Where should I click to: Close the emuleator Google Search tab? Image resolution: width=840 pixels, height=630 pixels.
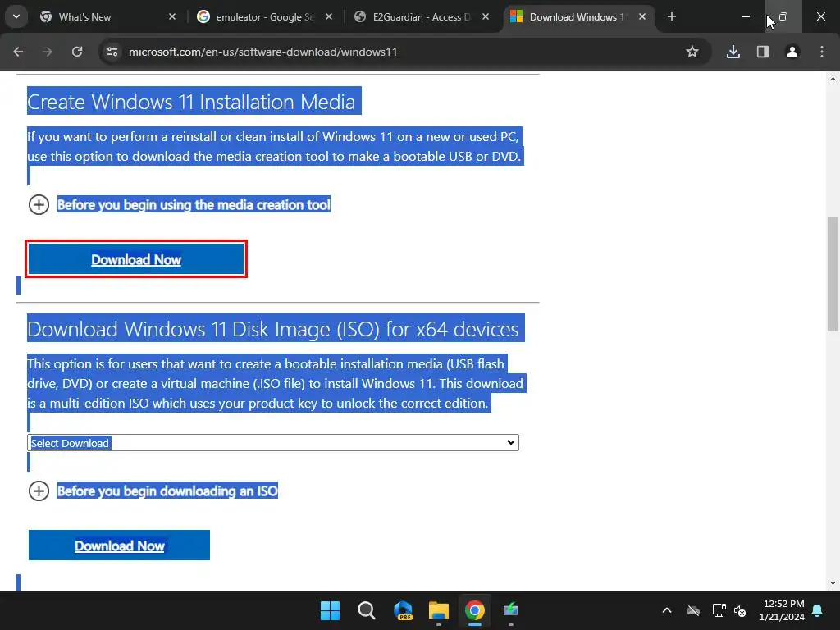(x=329, y=16)
